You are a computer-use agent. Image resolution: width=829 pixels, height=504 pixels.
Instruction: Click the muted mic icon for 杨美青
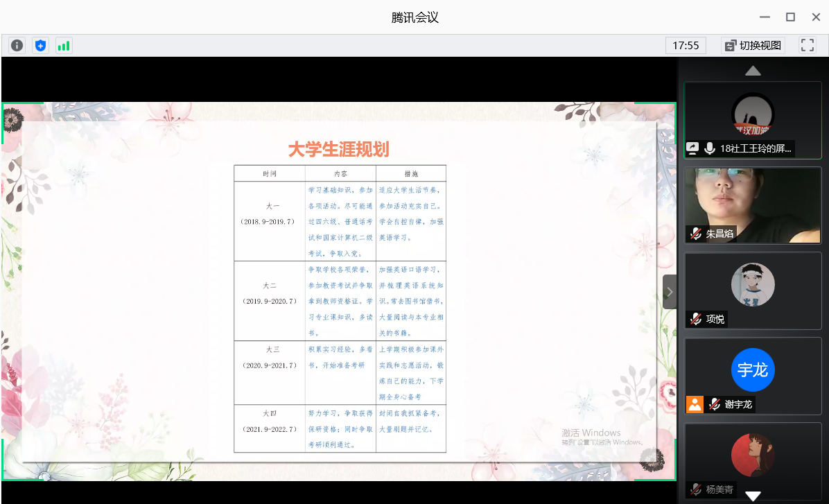pos(695,489)
